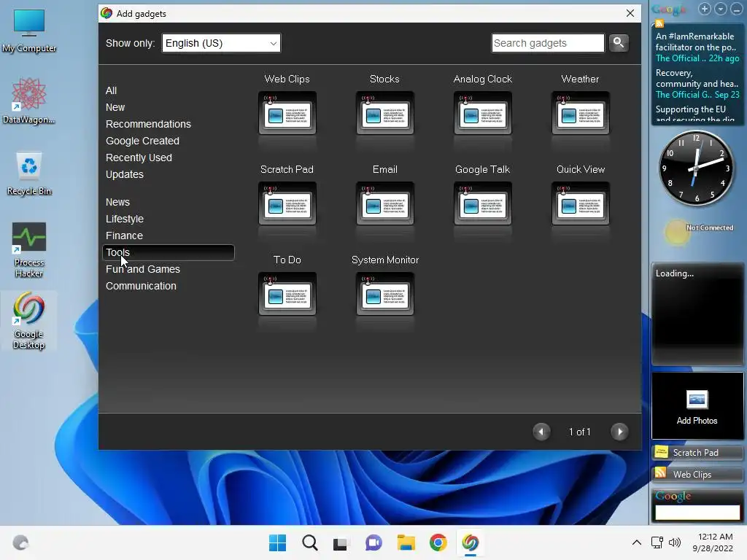Screen dimensions: 747x560
Task: Click the sidebar add gadget plus icon
Action: [705, 9]
